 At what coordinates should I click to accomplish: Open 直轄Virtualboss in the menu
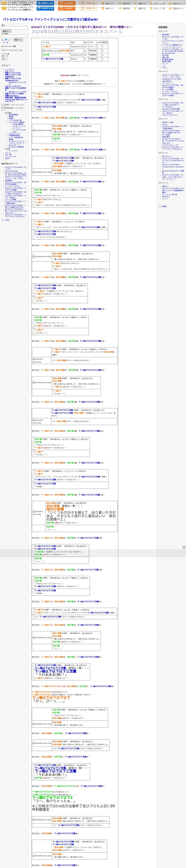(12, 96)
